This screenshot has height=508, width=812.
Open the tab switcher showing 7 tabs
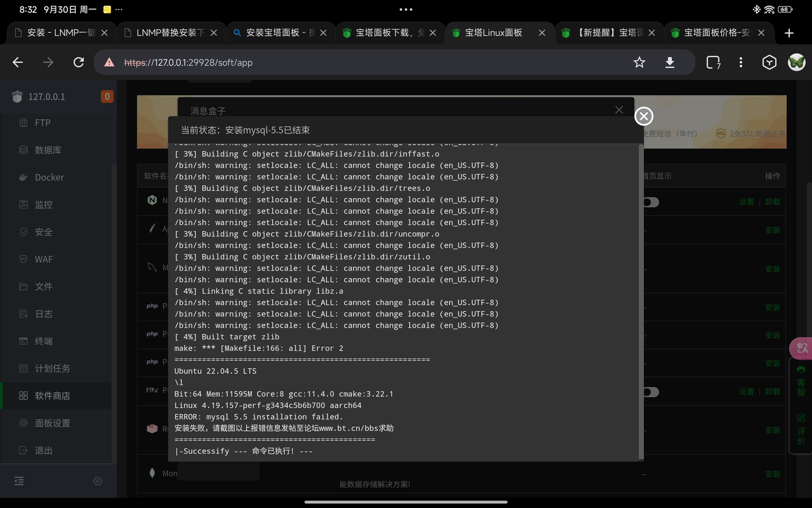pos(713,62)
